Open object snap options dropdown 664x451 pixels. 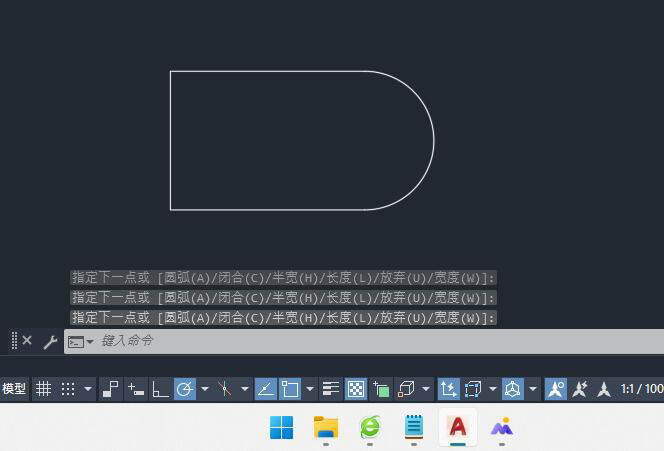pyautogui.click(x=310, y=389)
